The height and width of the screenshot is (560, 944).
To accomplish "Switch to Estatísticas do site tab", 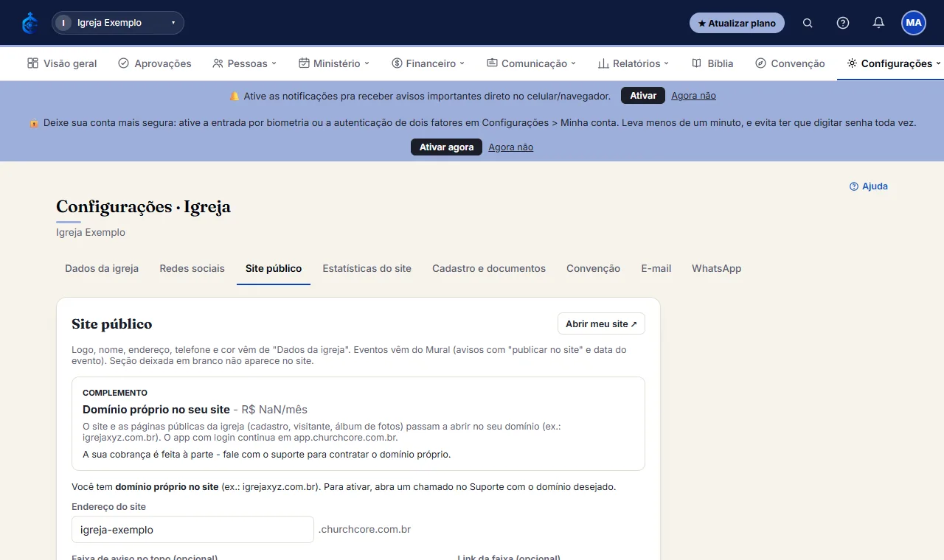I will [x=367, y=268].
